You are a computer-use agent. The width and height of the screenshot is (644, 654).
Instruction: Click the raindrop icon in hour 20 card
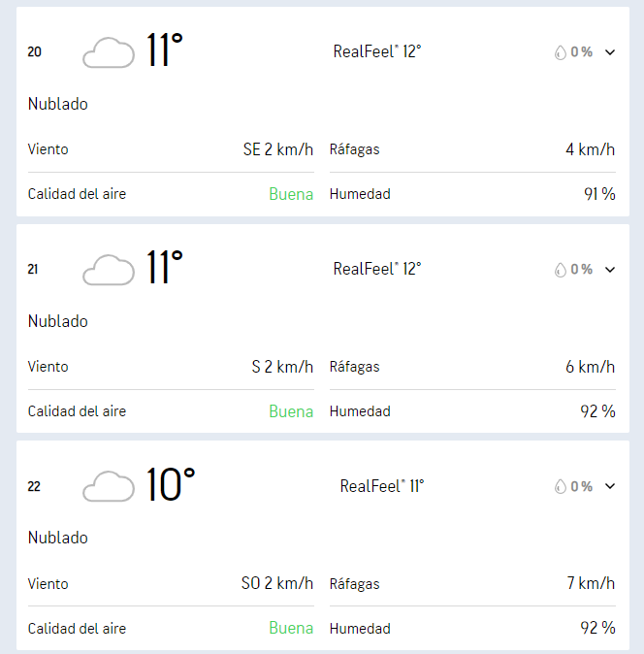pyautogui.click(x=561, y=52)
